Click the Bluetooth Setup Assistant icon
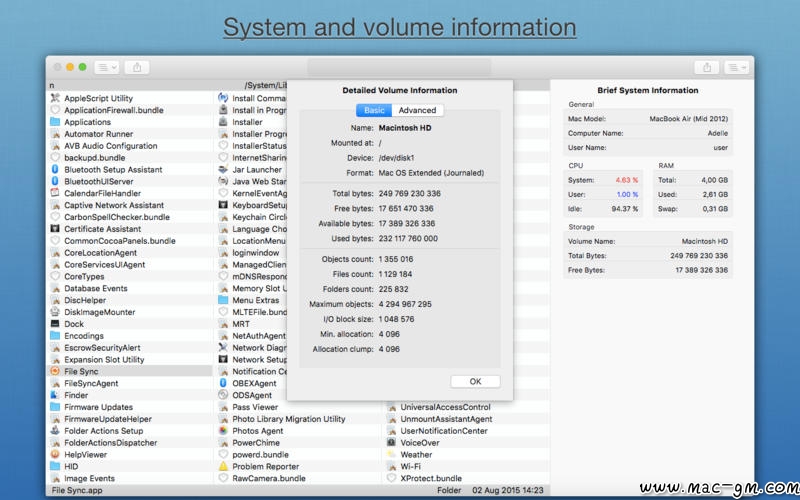 coord(55,169)
